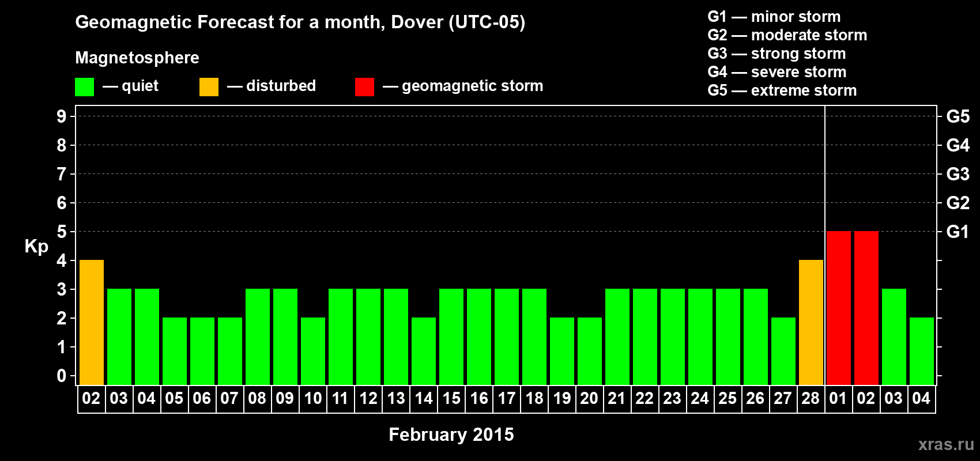
Task: Click the date label 09
Action: click(x=285, y=399)
